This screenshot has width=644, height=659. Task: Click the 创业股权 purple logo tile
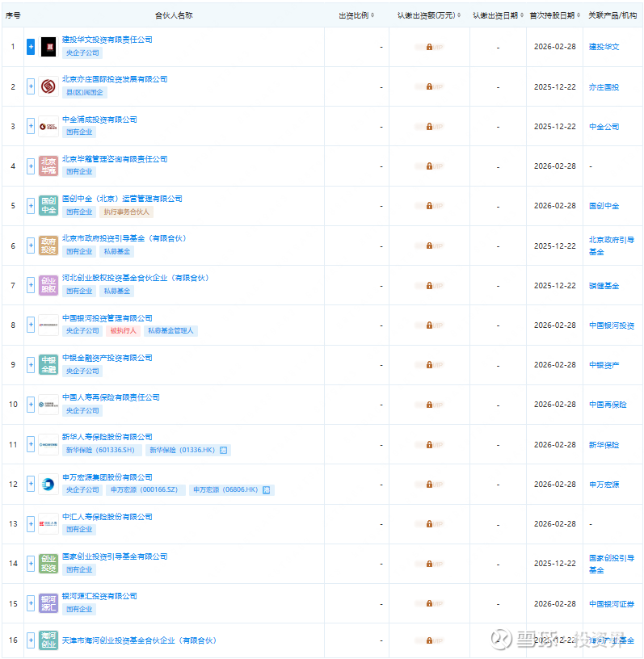pyautogui.click(x=48, y=285)
